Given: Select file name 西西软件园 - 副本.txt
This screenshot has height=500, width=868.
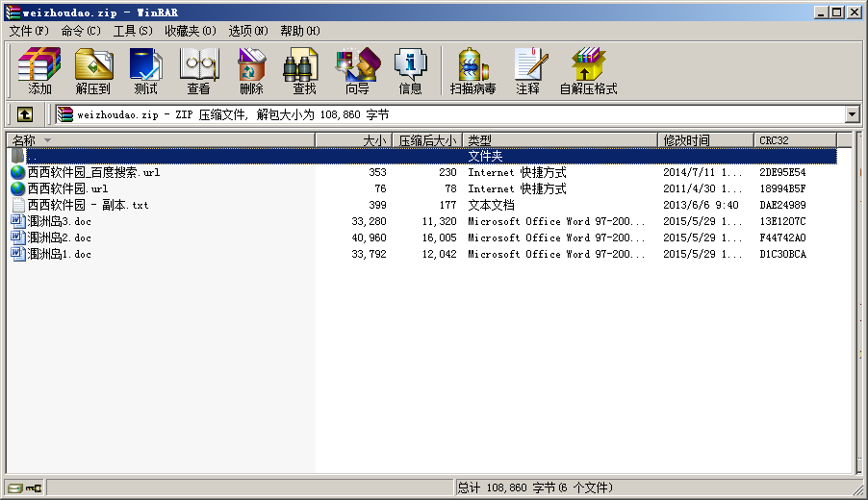Looking at the screenshot, I should pos(88,205).
